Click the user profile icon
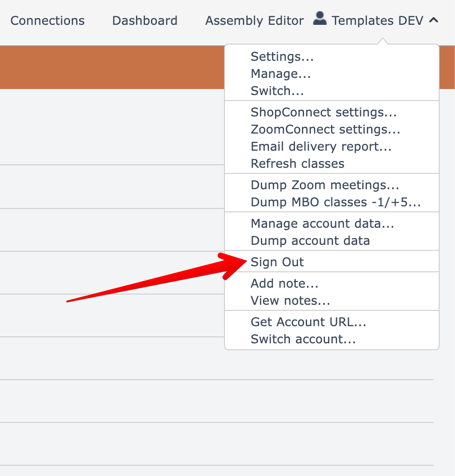455x476 pixels. [x=319, y=19]
